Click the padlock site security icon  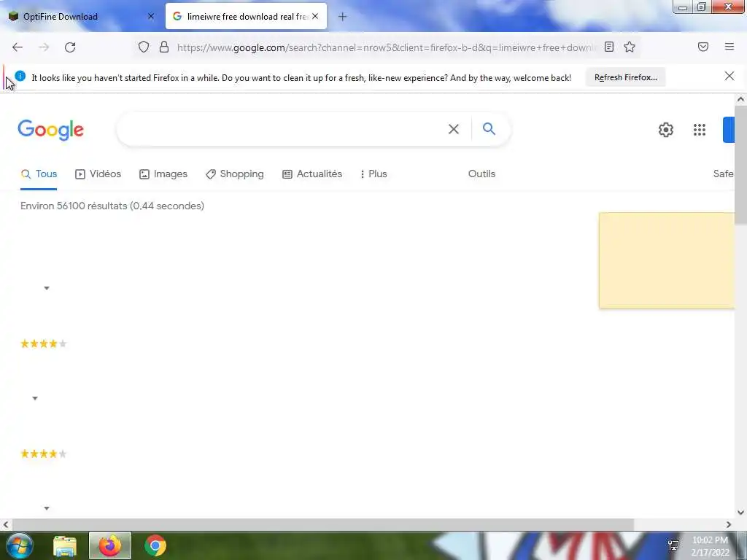point(164,47)
